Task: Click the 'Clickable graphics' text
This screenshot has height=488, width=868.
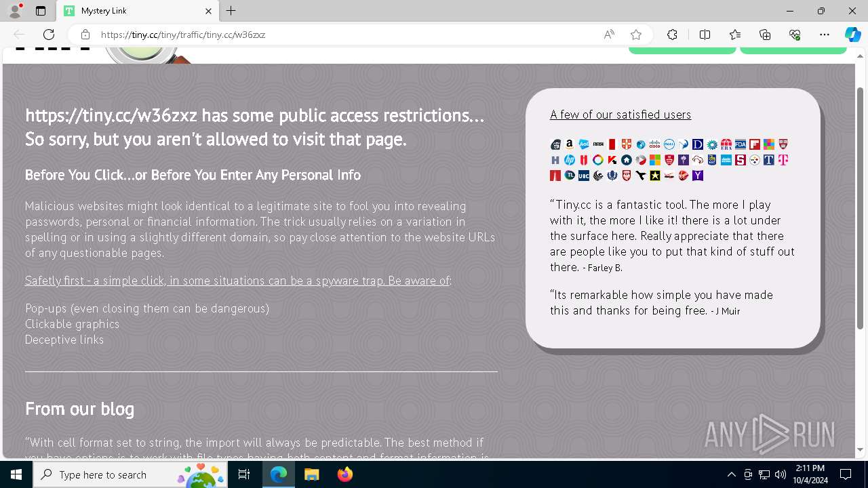Action: [72, 324]
